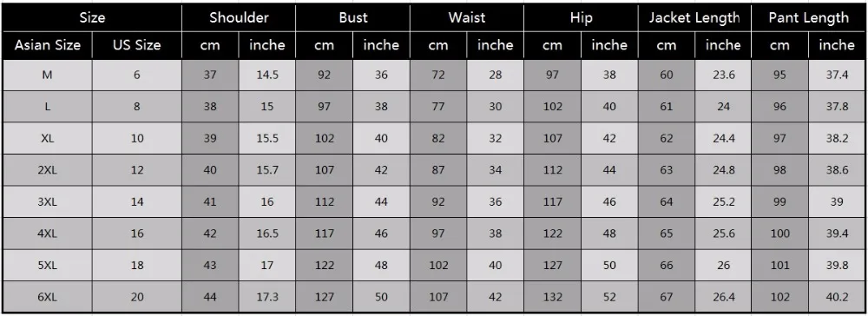This screenshot has width=868, height=316.
Task: Click the Jacket Length header
Action: pyautogui.click(x=694, y=17)
